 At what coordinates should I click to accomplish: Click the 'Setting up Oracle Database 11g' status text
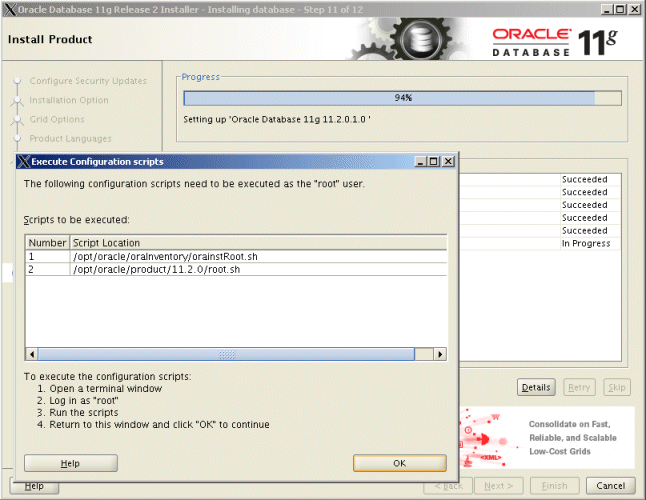[x=276, y=119]
